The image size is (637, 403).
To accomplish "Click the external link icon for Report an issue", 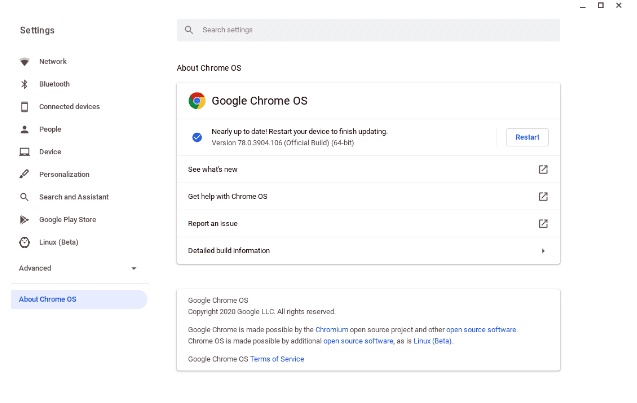I will 543,223.
